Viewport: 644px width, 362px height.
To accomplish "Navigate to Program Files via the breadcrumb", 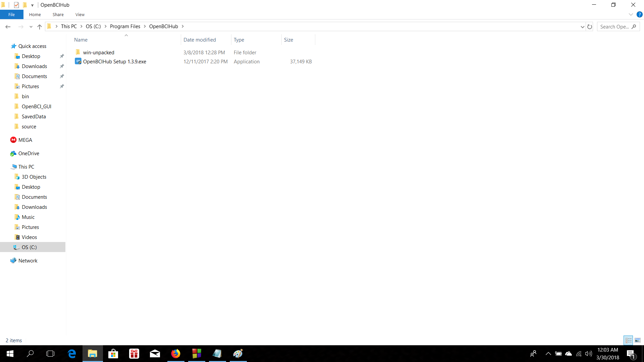I will point(125,26).
